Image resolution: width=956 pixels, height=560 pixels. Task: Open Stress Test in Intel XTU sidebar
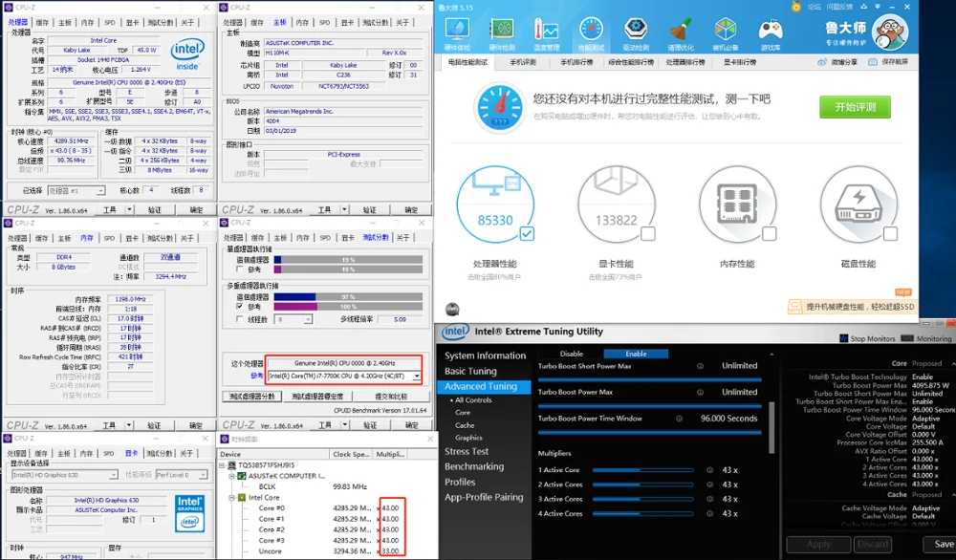467,451
